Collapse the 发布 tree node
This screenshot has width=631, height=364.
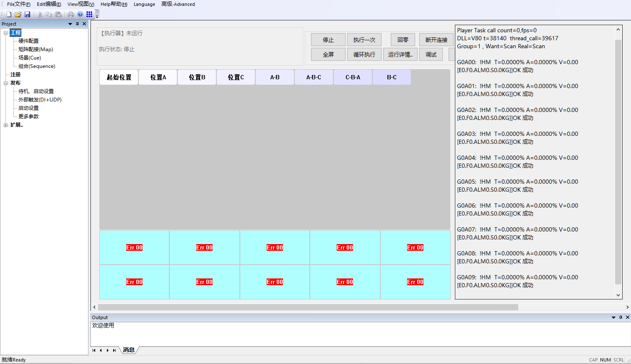(x=6, y=83)
